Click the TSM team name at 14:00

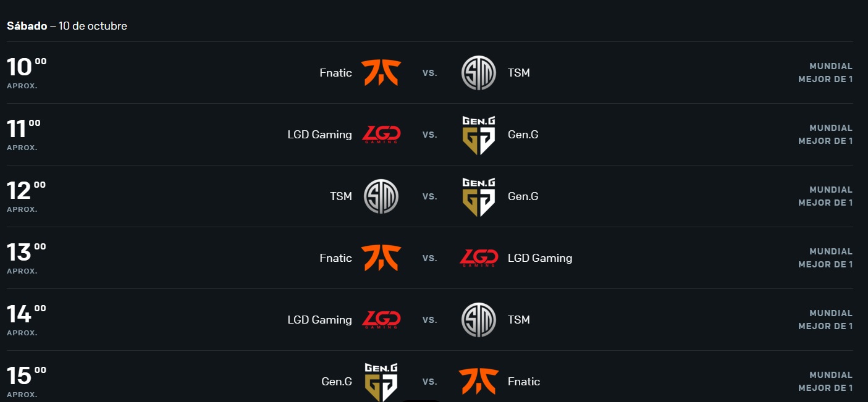click(519, 320)
